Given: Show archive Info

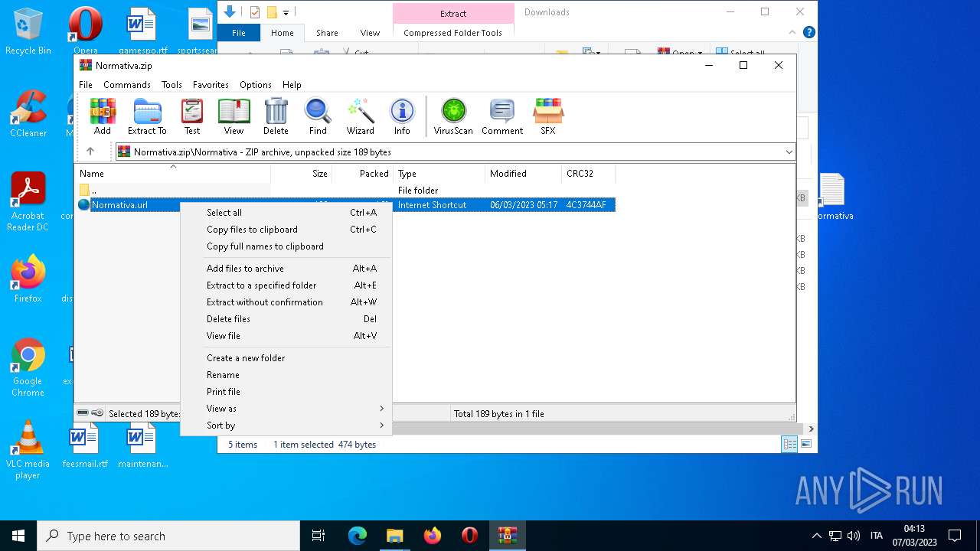Looking at the screenshot, I should pyautogui.click(x=402, y=117).
